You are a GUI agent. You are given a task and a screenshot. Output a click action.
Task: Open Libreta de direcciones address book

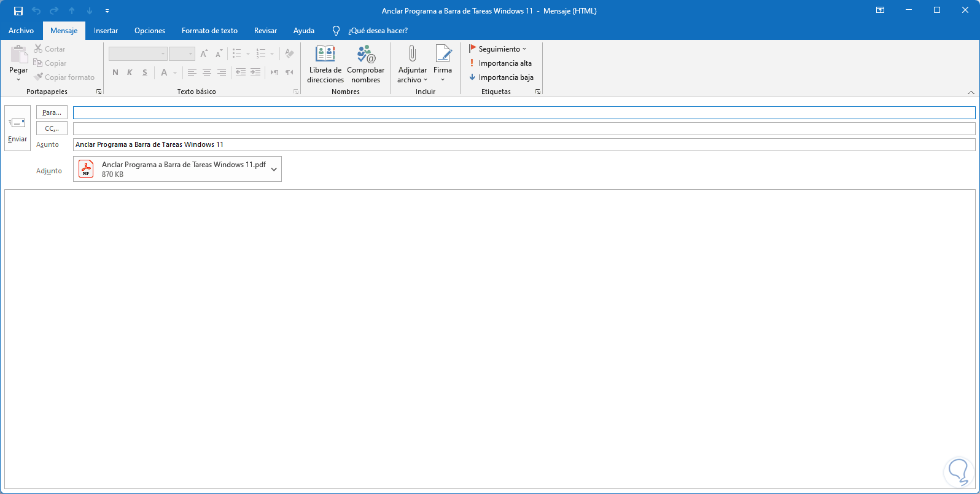325,64
